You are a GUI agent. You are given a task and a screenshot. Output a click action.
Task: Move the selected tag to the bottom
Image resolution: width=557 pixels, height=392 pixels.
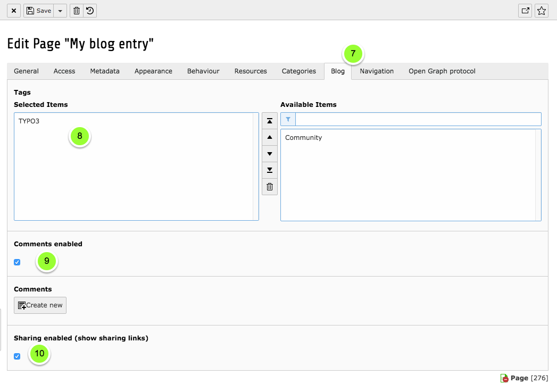pos(270,170)
